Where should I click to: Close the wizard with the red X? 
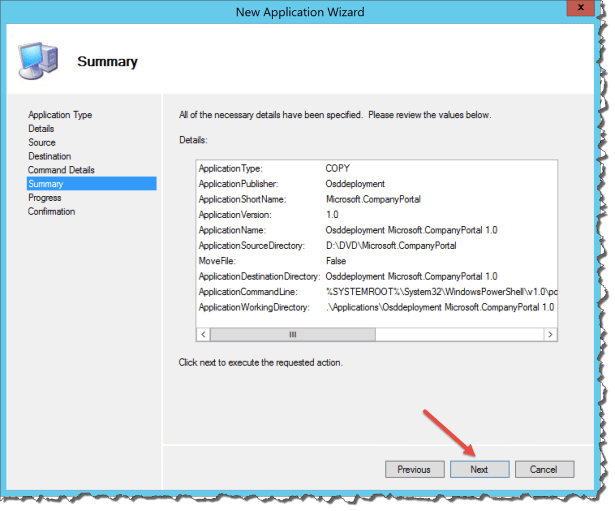point(581,7)
